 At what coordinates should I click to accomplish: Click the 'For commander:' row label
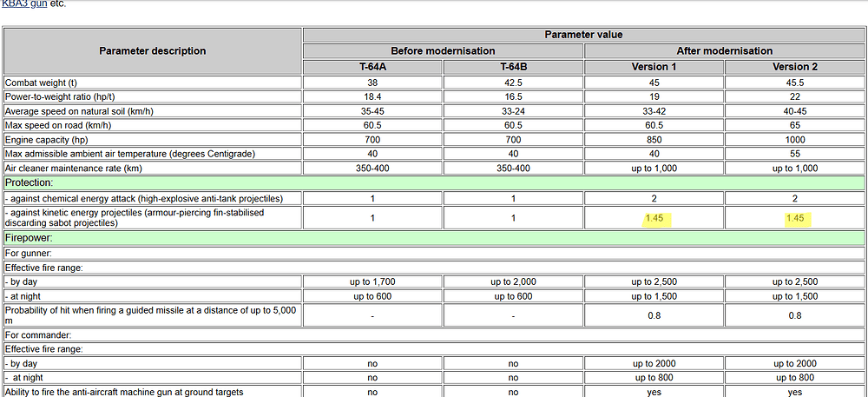(x=37, y=335)
